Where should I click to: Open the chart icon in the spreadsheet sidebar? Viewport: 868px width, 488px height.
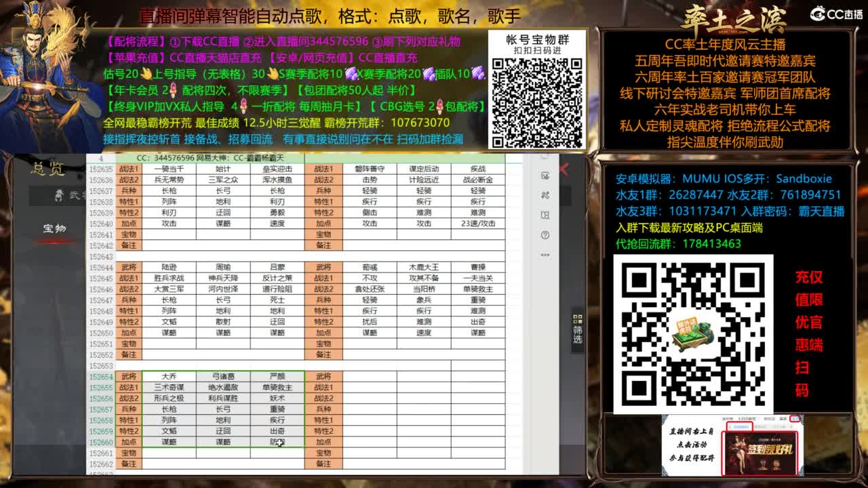click(x=545, y=176)
